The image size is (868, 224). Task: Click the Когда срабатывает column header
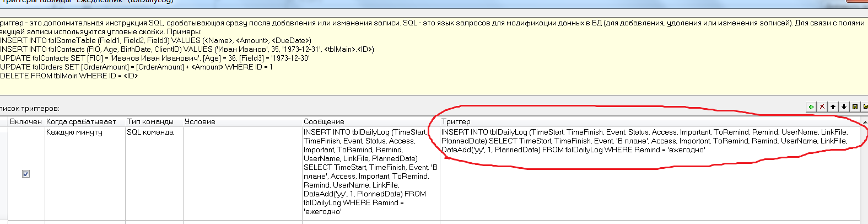81,121
